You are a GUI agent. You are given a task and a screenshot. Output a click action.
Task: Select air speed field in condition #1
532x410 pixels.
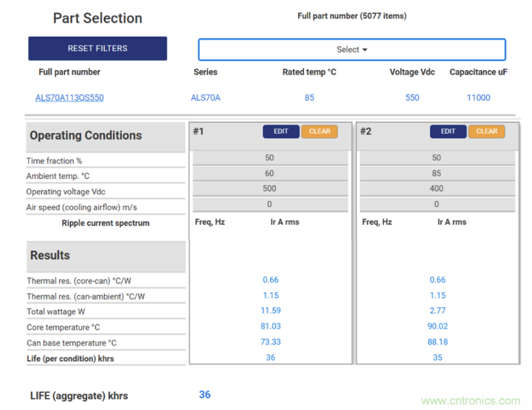[270, 204]
